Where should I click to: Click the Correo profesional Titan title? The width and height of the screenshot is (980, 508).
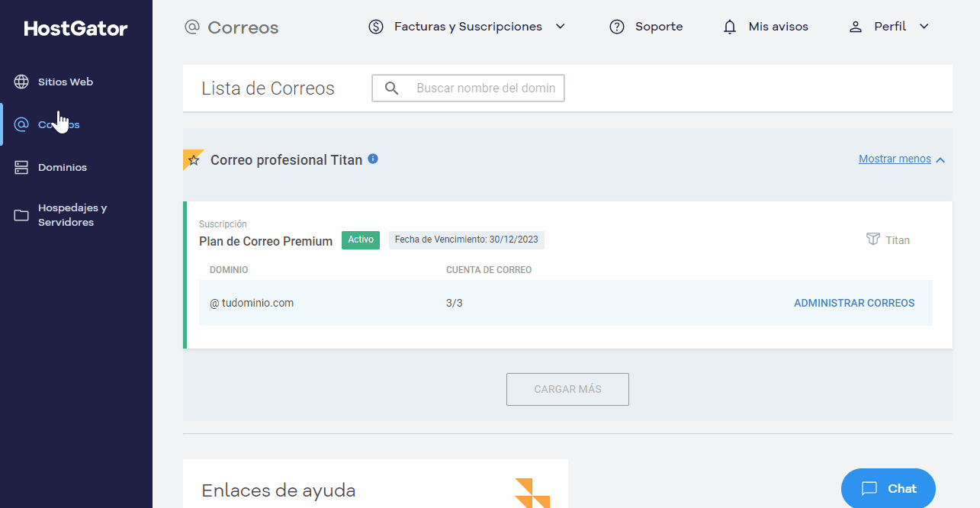coord(286,160)
